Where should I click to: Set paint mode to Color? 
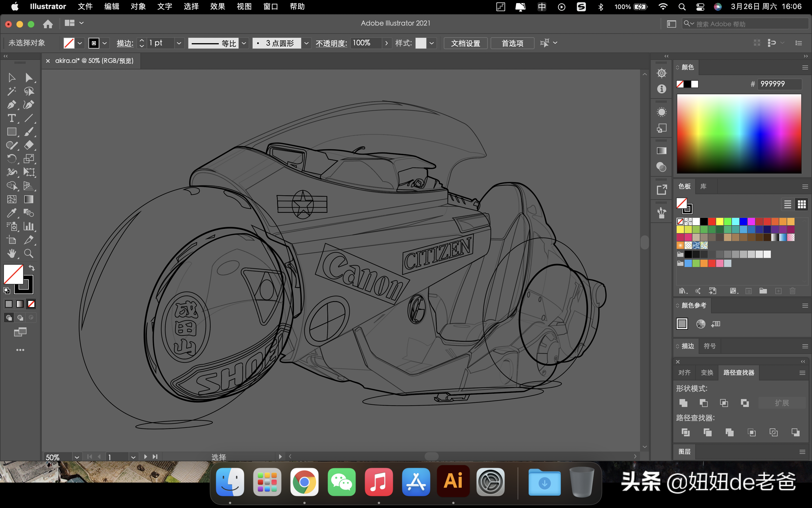(9, 304)
